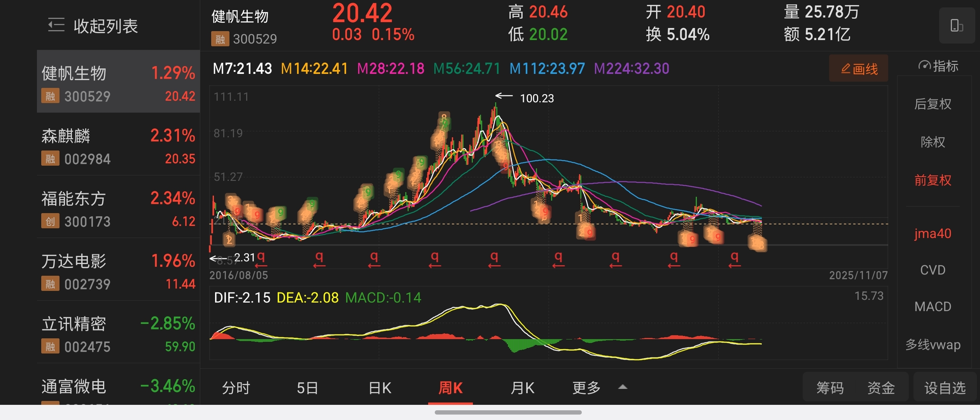Expand the 更多 period options arrow
This screenshot has height=420, width=980.
coord(622,387)
